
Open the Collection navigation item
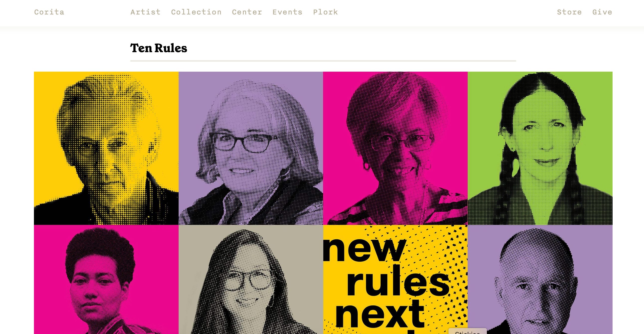196,12
